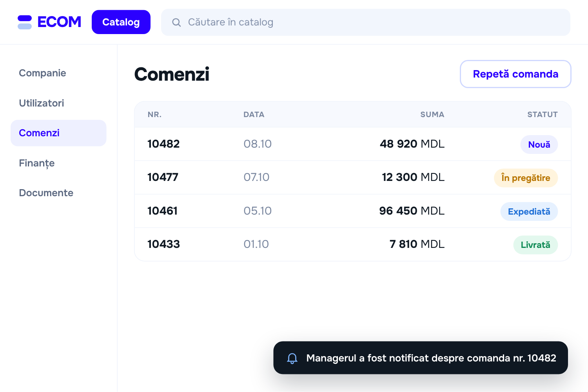Click the Expediată status badge
588x392 pixels.
[529, 211]
